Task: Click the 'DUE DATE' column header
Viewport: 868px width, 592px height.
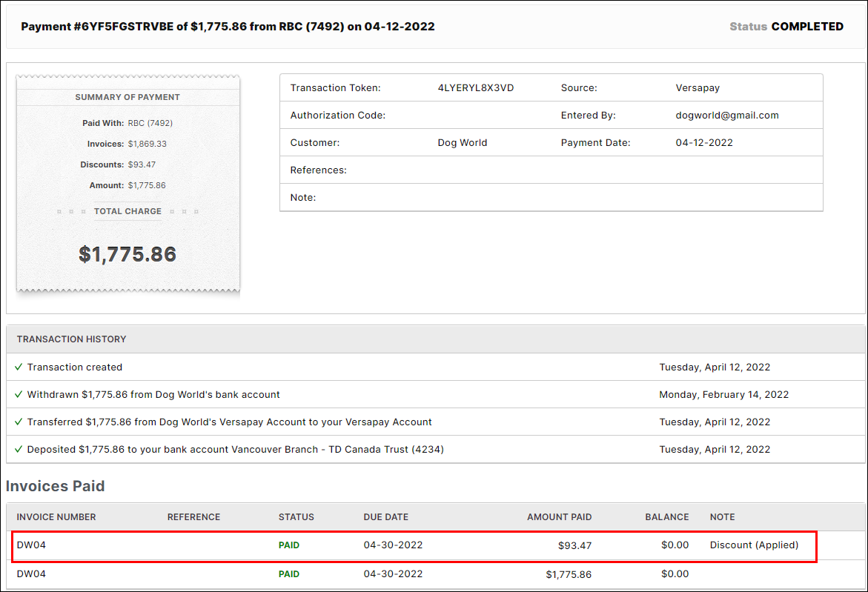Action: (x=386, y=516)
